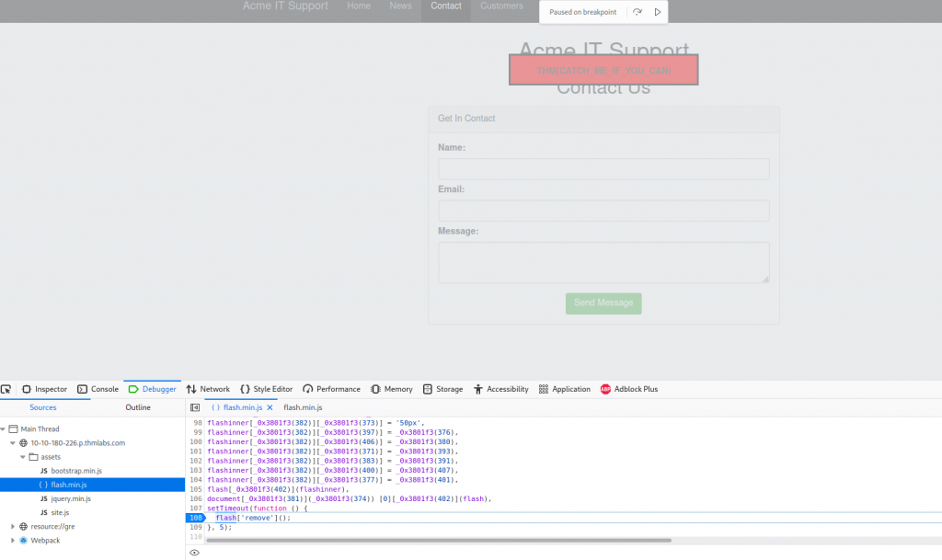Close the pretty-printed flash.min.js tab
This screenshot has width=942, height=560.
tap(270, 407)
